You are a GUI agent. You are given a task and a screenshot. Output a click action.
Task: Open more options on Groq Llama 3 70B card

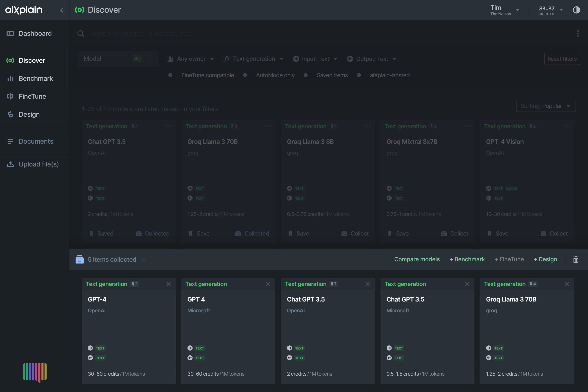point(268,126)
